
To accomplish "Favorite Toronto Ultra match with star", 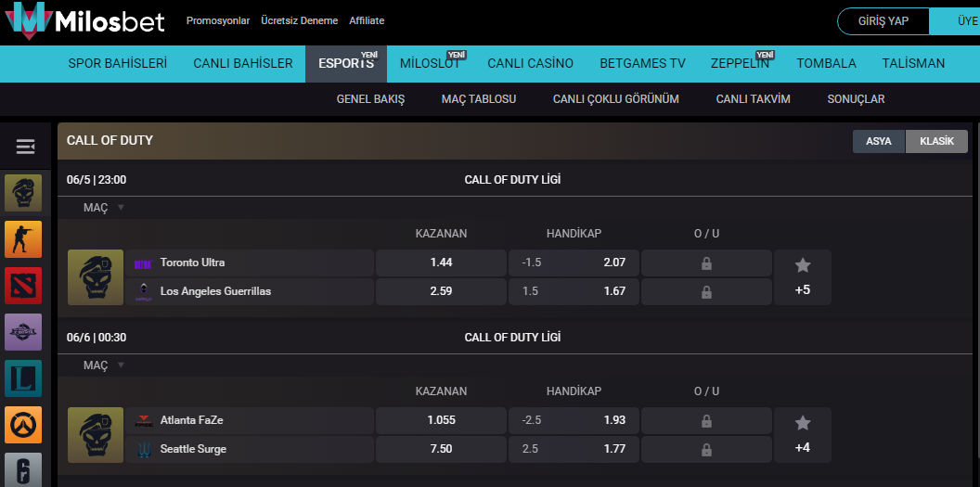I will tap(803, 266).
